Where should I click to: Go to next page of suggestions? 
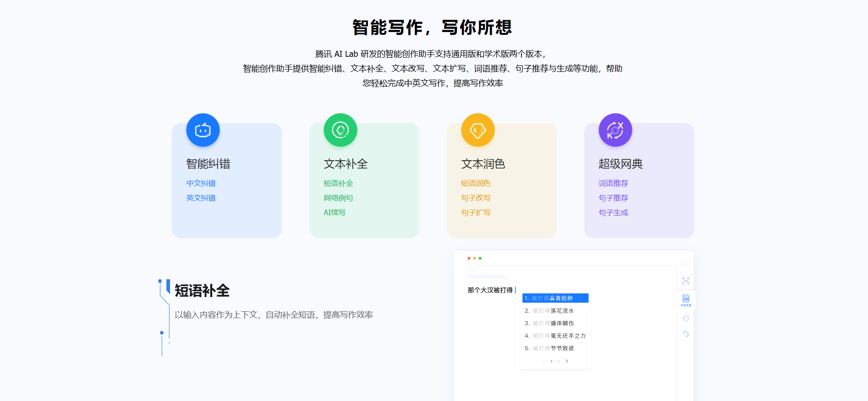point(567,361)
